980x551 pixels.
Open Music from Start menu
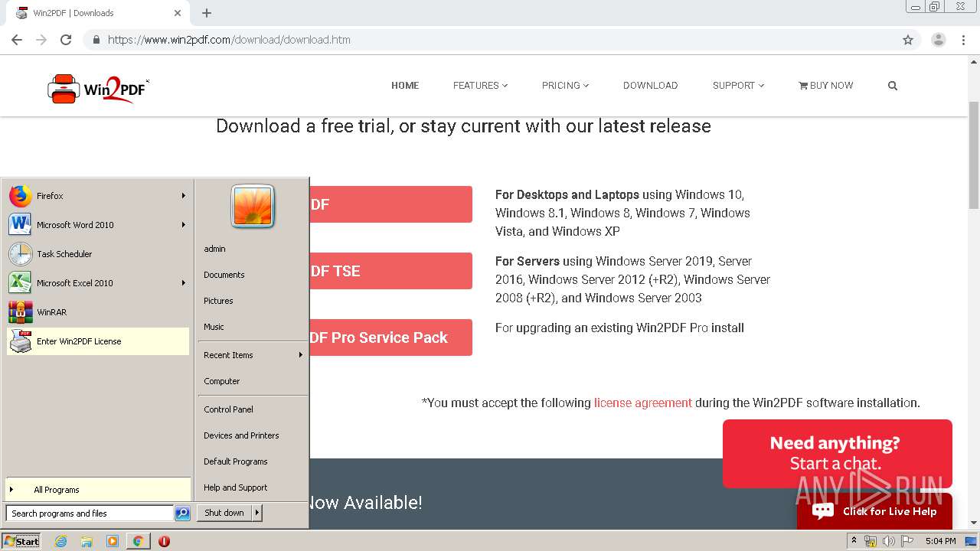(253, 327)
